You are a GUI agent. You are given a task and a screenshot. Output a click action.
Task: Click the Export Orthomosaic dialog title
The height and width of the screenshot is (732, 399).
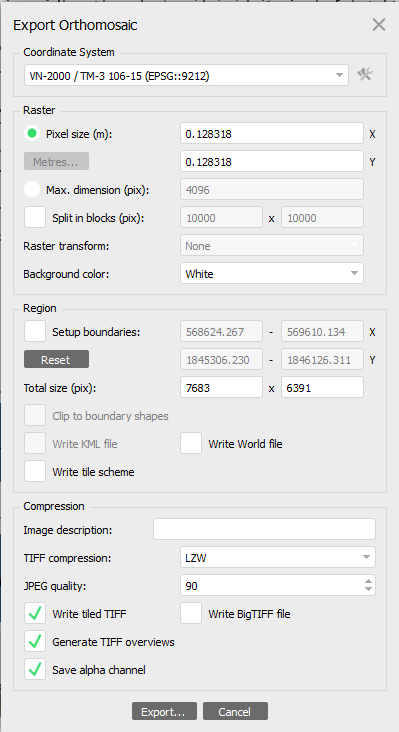coord(75,25)
